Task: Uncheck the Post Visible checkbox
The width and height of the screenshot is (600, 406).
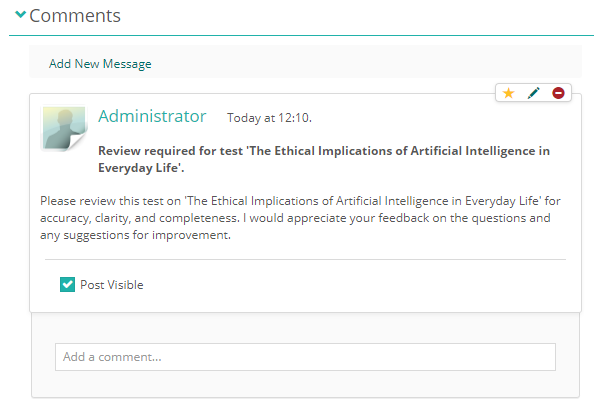Action: pyautogui.click(x=68, y=285)
